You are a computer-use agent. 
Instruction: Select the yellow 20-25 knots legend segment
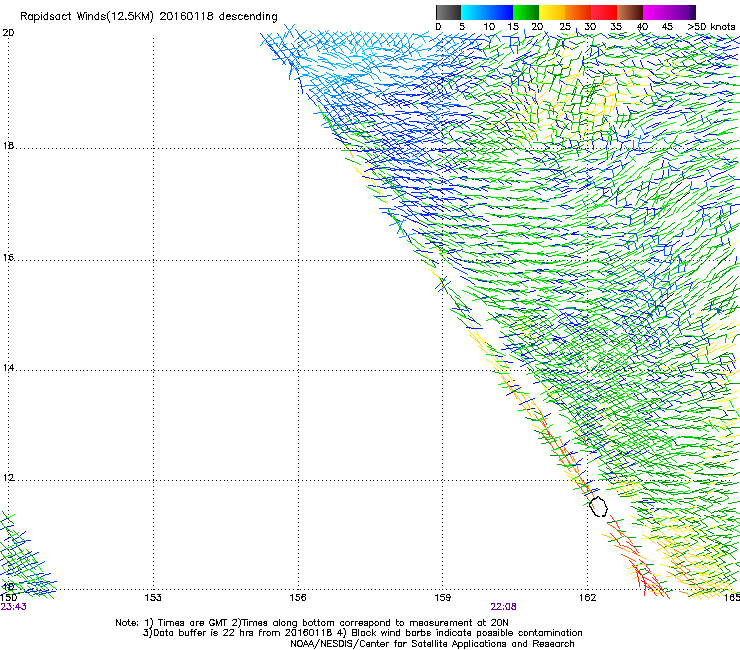pos(552,12)
